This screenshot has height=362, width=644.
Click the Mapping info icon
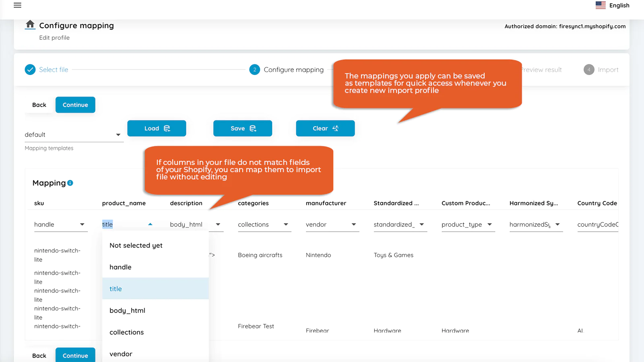pyautogui.click(x=70, y=183)
